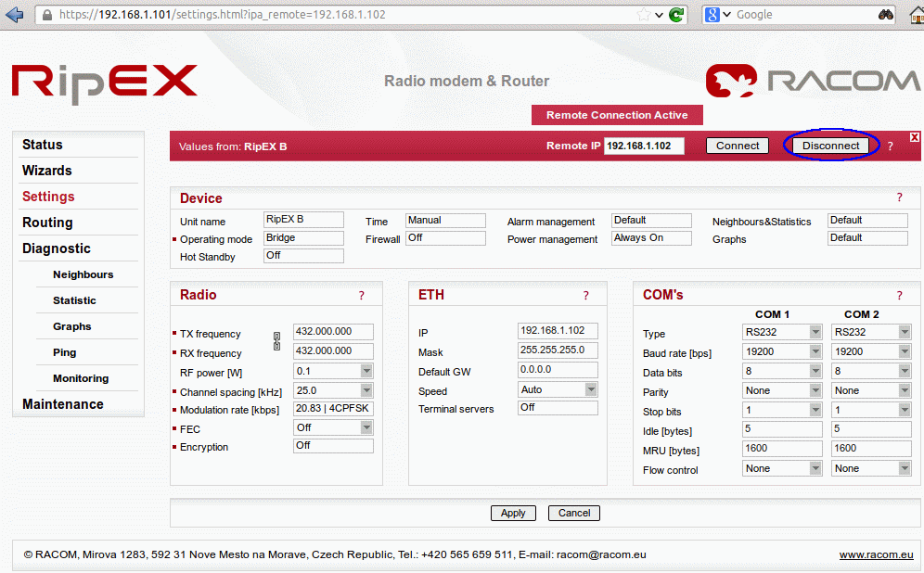Image resolution: width=924 pixels, height=573 pixels.
Task: Open the Statistic submenu
Action: [74, 300]
